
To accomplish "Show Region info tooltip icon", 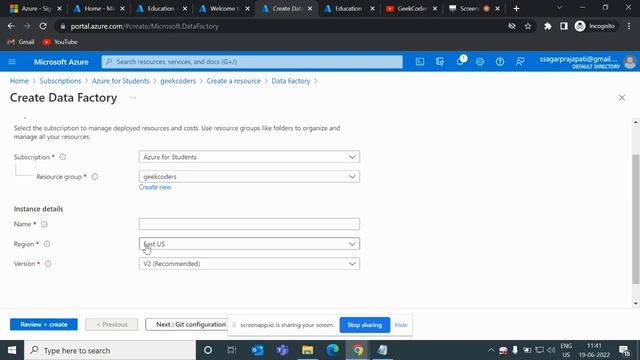I will tap(47, 244).
